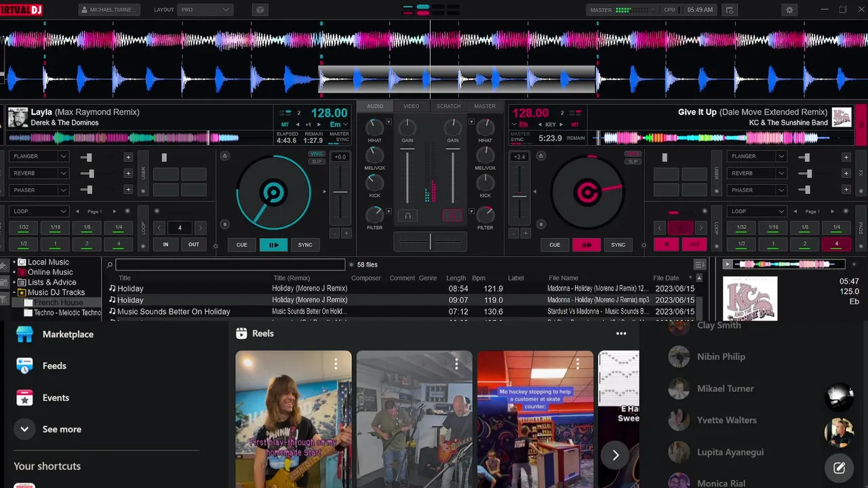This screenshot has height=488, width=868.
Task: Click the left deck pitch fader
Action: point(340,192)
